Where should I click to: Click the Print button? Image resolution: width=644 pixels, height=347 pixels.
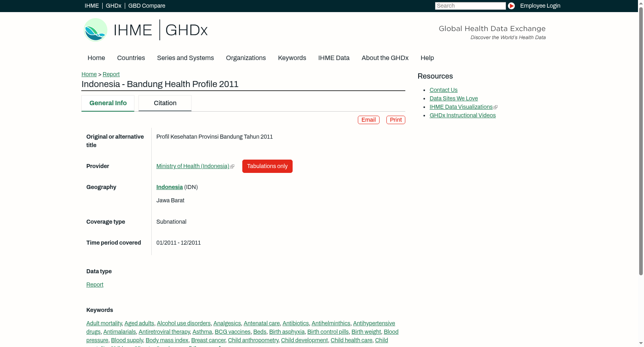[396, 120]
